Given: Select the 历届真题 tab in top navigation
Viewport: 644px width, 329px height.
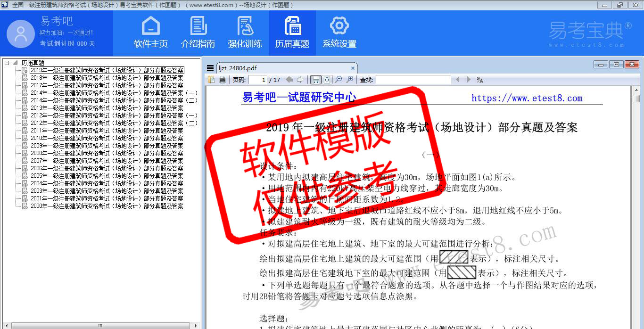Looking at the screenshot, I should click(x=292, y=33).
